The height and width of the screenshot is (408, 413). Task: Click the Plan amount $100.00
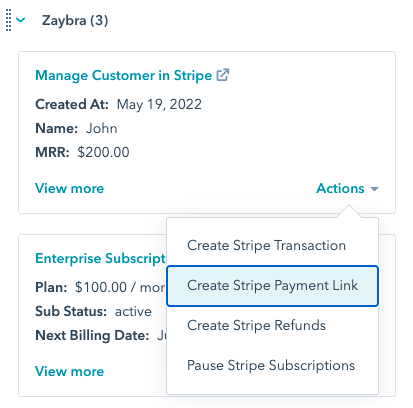point(101,287)
